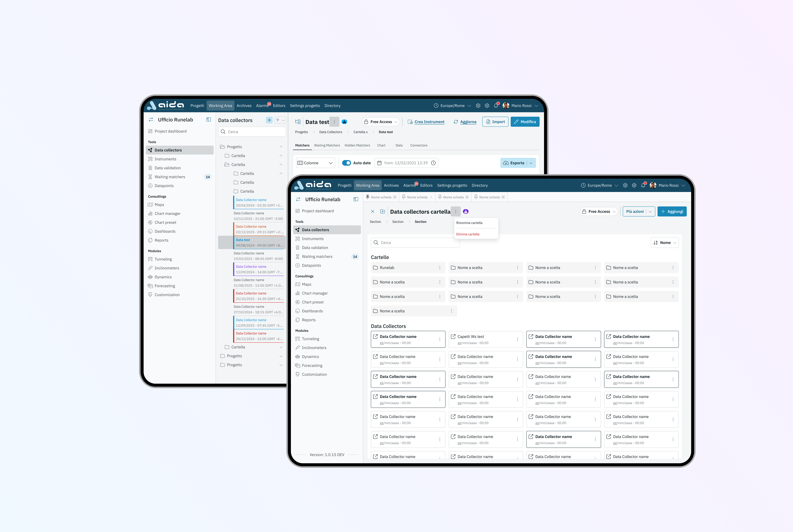Open Datapoints in the front window sidebar
The height and width of the screenshot is (532, 793).
327,266
